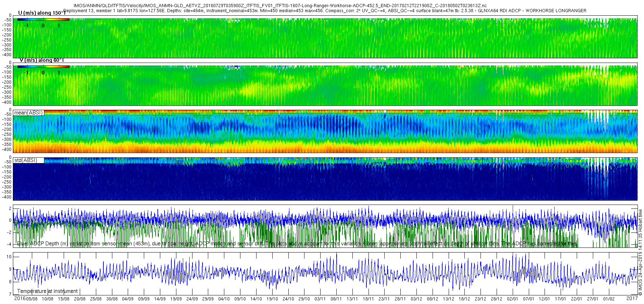This screenshot has width=644, height=304.
Task: Click the '-200' depth tick in mean(ABSI) panel
Action: (7, 129)
